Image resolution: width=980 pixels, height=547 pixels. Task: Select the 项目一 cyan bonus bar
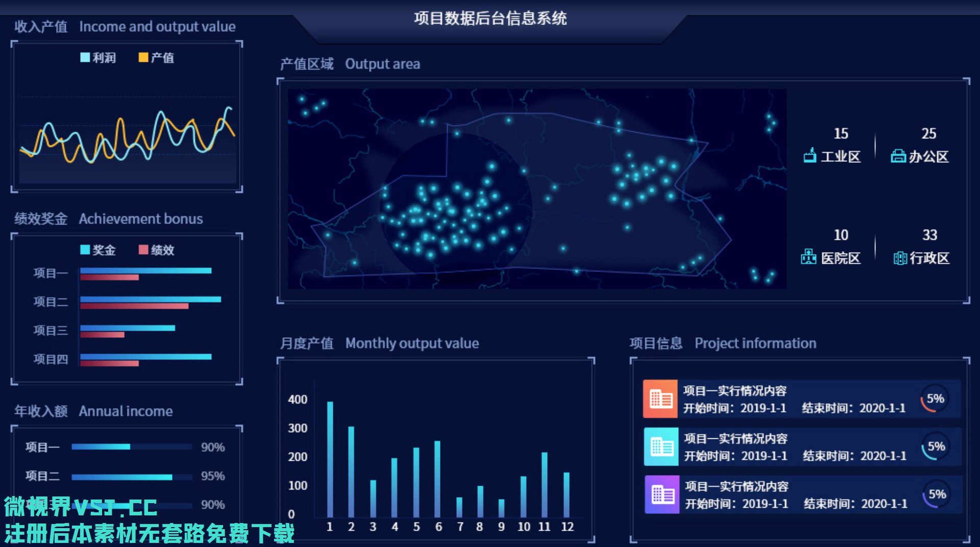click(145, 270)
